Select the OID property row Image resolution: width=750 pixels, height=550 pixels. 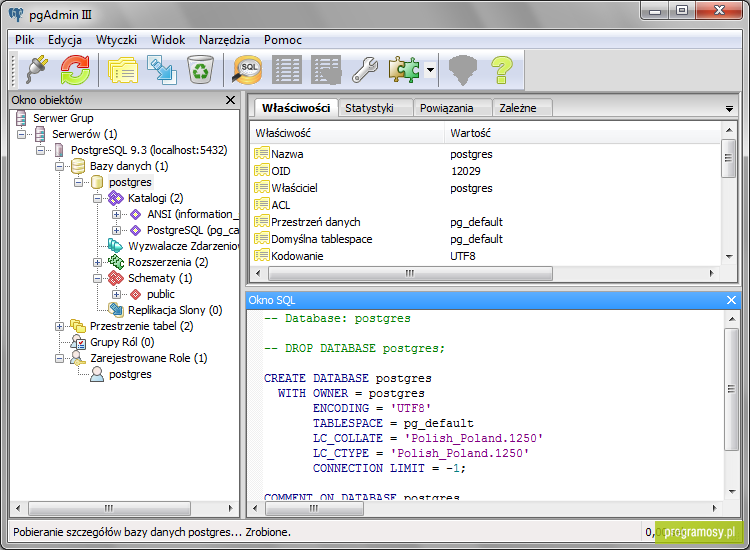point(485,171)
